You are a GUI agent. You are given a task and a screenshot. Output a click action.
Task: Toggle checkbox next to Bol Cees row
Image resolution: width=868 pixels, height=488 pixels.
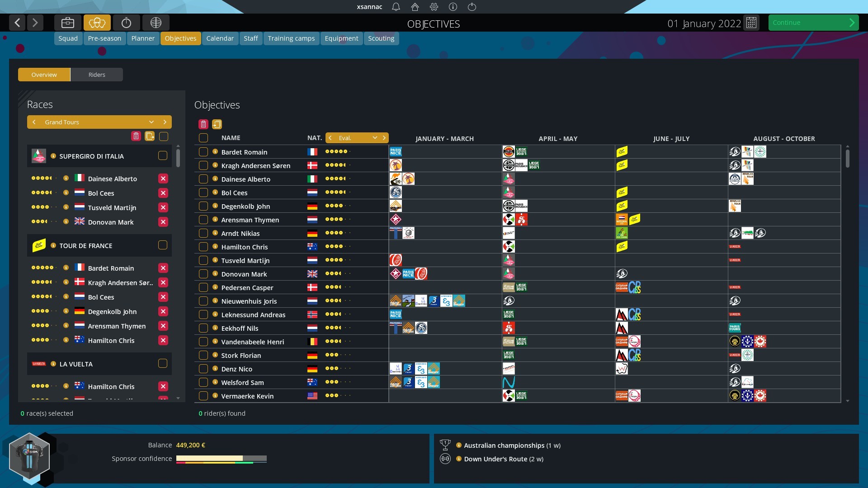coord(203,192)
